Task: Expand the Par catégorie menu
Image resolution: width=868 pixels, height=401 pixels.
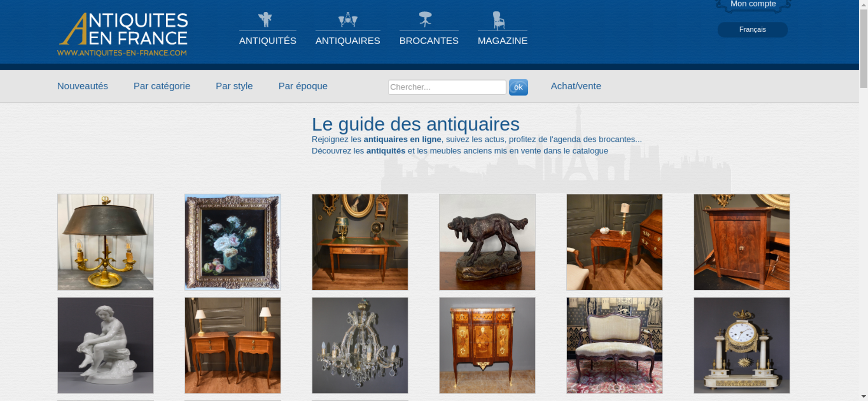Action: click(x=162, y=86)
